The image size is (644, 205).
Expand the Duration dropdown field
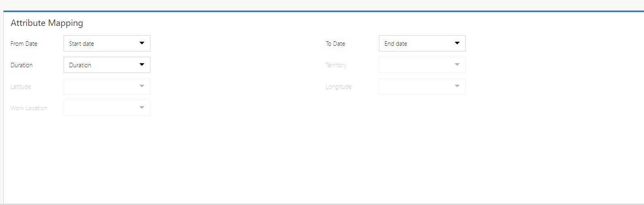(x=101, y=65)
